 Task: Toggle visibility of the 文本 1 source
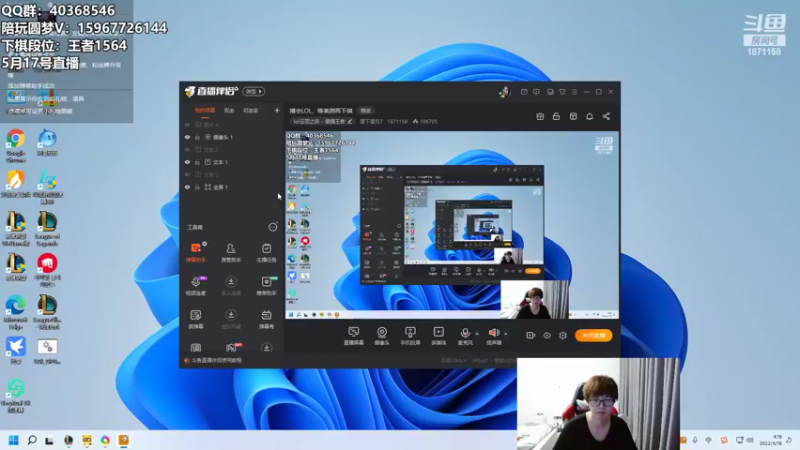pos(187,162)
